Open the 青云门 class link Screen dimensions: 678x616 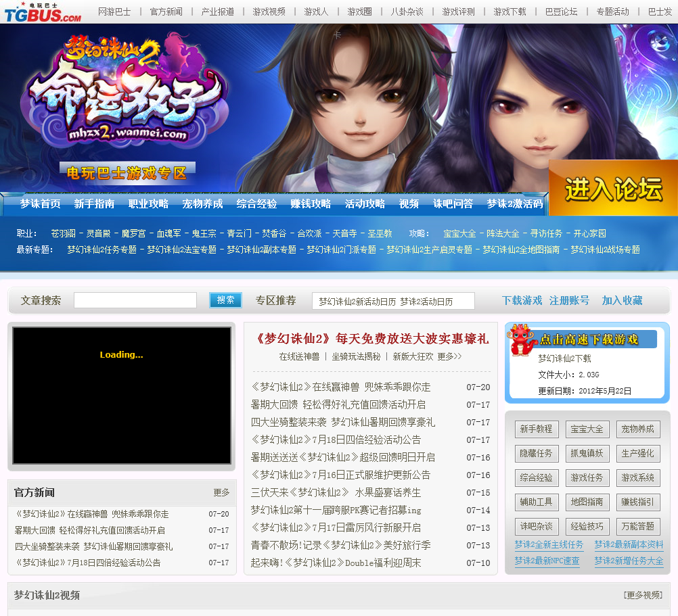[x=239, y=233]
